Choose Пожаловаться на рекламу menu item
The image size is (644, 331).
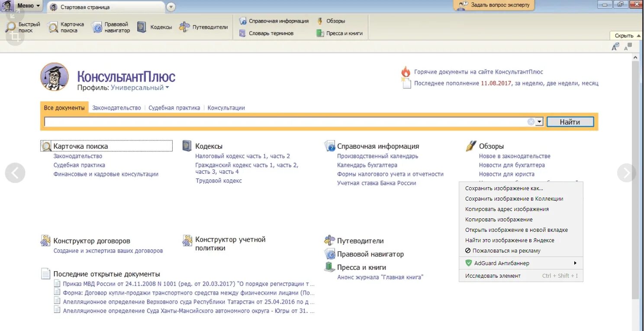[x=521, y=251]
